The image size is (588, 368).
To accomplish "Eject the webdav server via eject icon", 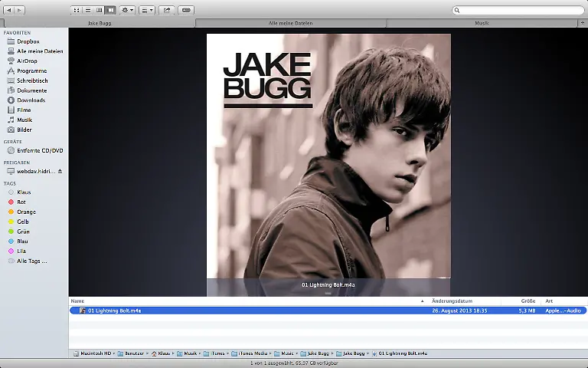I will (60, 171).
